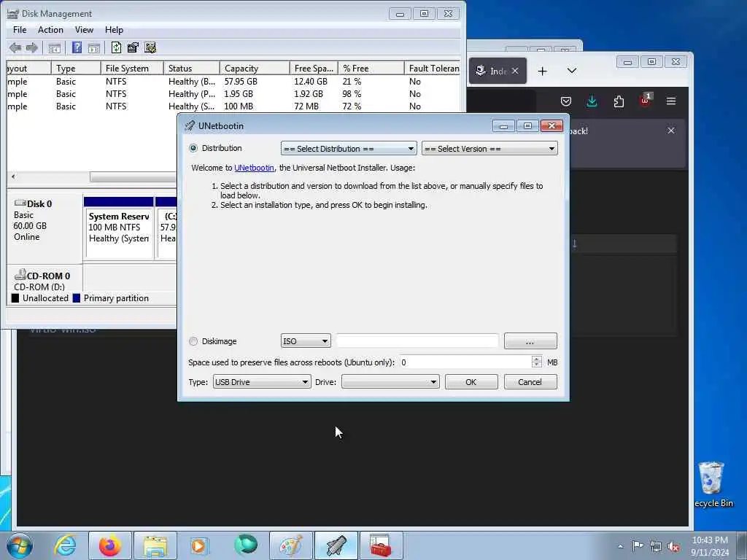Open the Properties icon in Disk Management toolbar

click(x=133, y=47)
